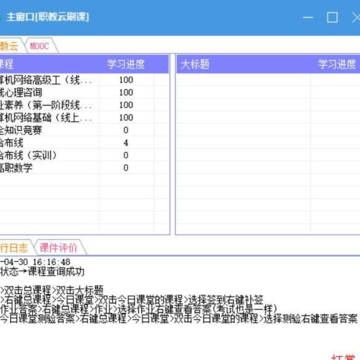The width and height of the screenshot is (360, 360).
Task: Click the 选择作业右键查看答案 instruction line
Action: 139,309
